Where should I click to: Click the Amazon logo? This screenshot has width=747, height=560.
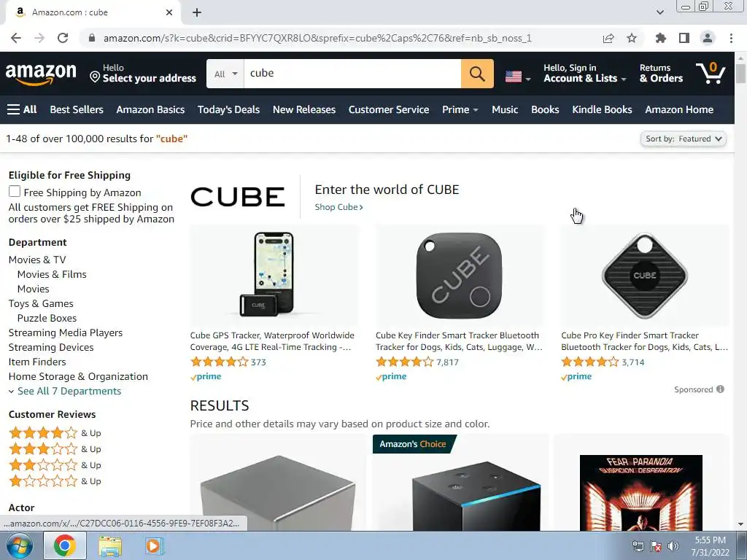tap(41, 74)
